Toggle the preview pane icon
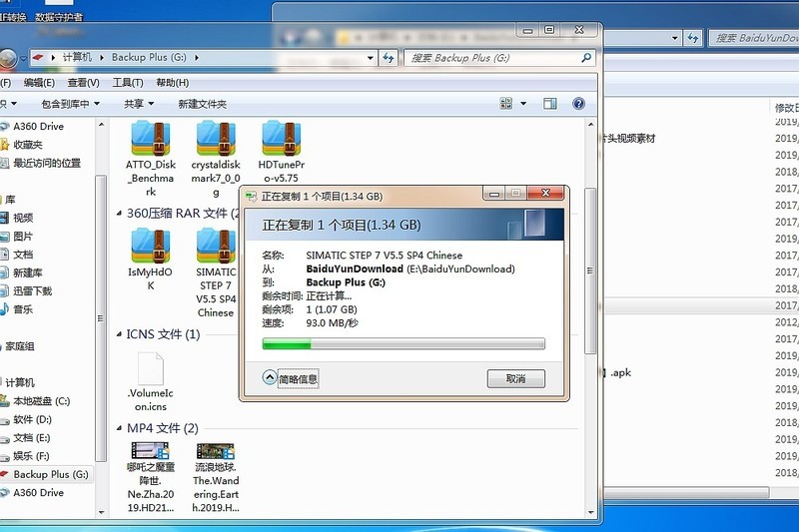 [x=549, y=104]
